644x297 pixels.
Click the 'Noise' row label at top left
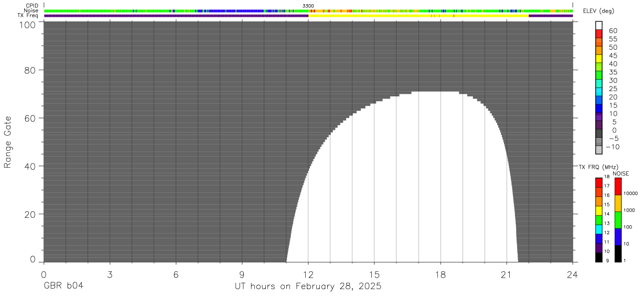click(x=31, y=10)
